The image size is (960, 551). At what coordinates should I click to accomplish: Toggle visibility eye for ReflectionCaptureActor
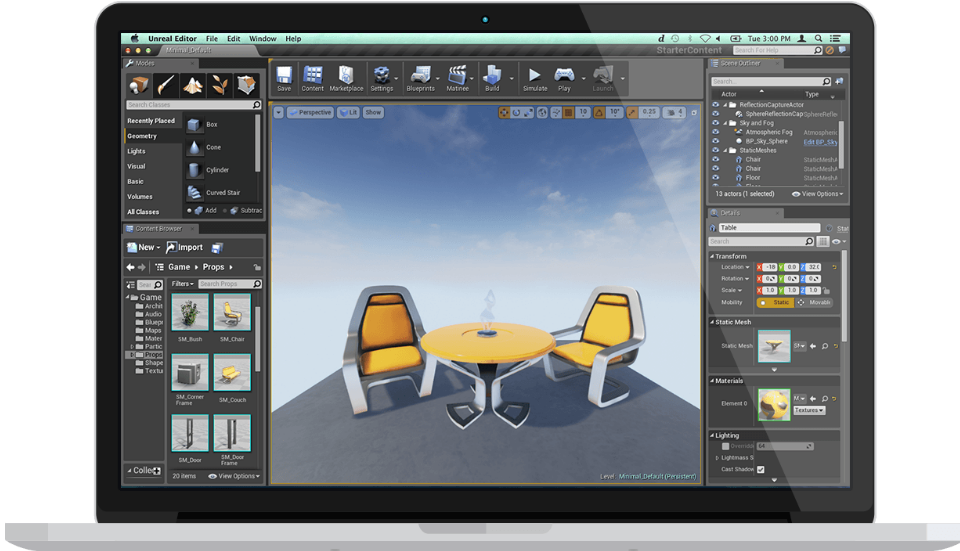715,105
